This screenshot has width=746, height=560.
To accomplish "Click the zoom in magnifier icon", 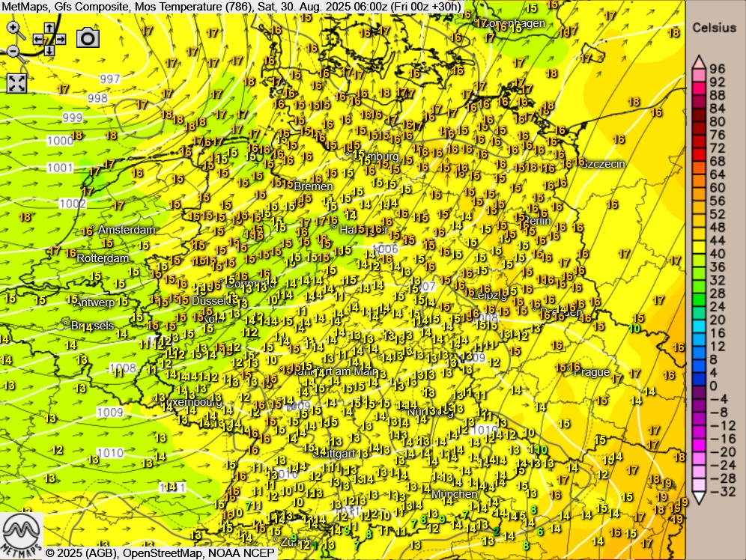I will coord(15,29).
